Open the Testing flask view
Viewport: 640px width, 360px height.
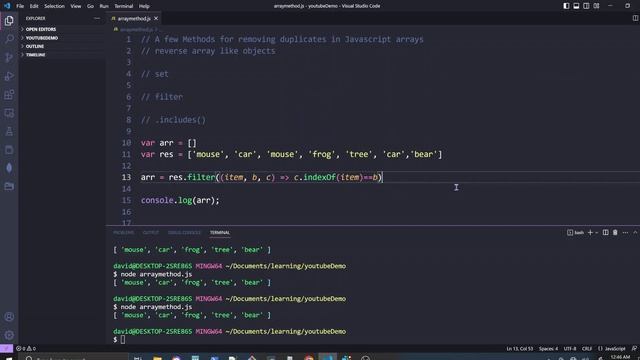click(x=9, y=131)
